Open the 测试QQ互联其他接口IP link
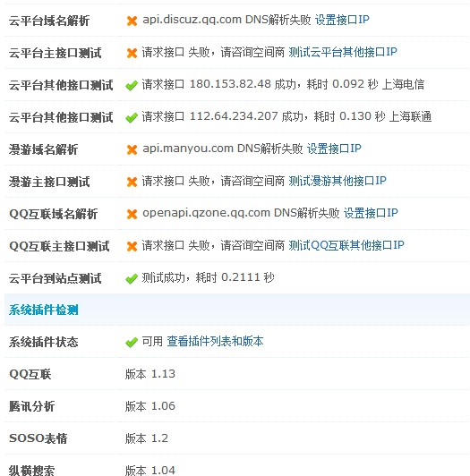Screen dimensions: 470x476 tap(346, 245)
